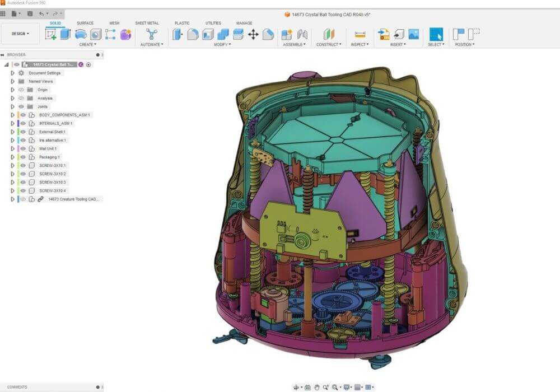Toggle visibility of External Shell:1
This screenshot has height=392, width=560.
tap(23, 132)
